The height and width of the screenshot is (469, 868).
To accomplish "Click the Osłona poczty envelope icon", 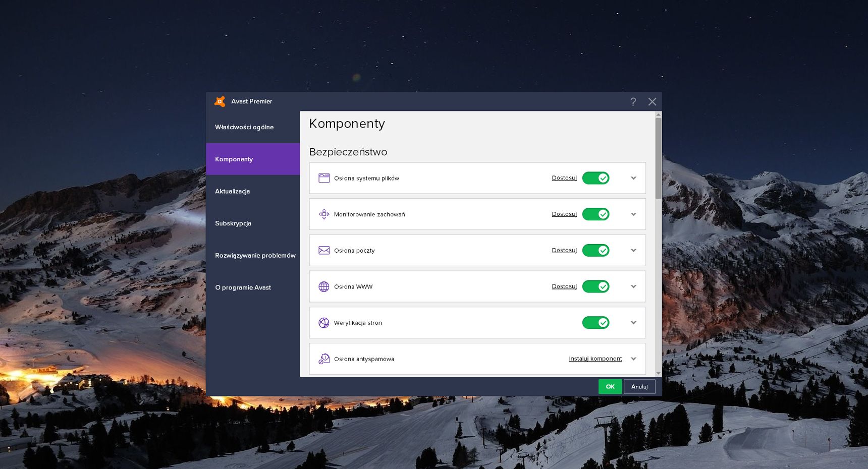I will click(324, 250).
